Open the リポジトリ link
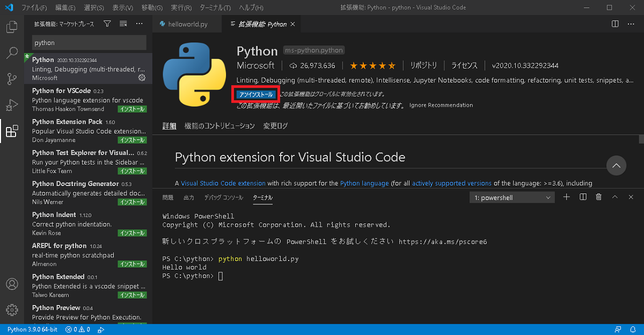The image size is (644, 335). (x=423, y=65)
